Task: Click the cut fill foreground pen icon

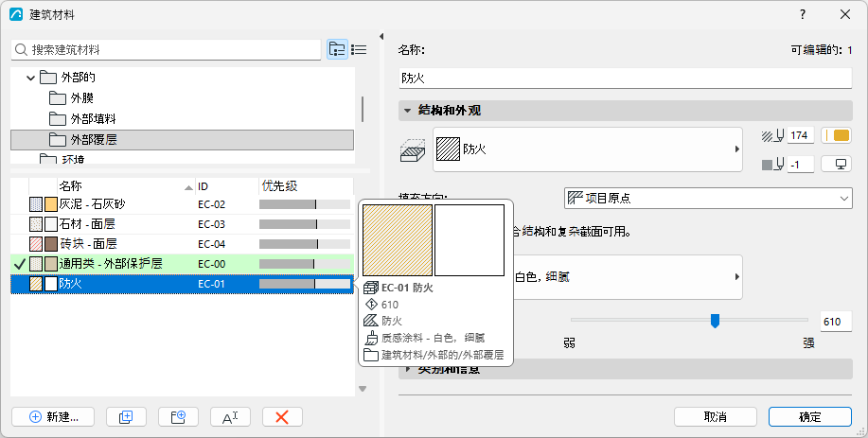Action: 773,135
